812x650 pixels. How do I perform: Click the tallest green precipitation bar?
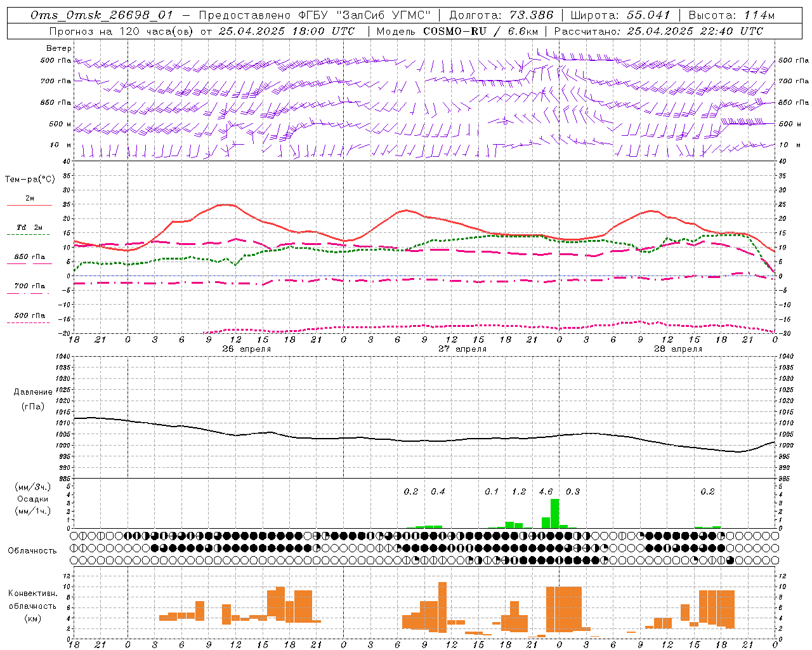554,514
